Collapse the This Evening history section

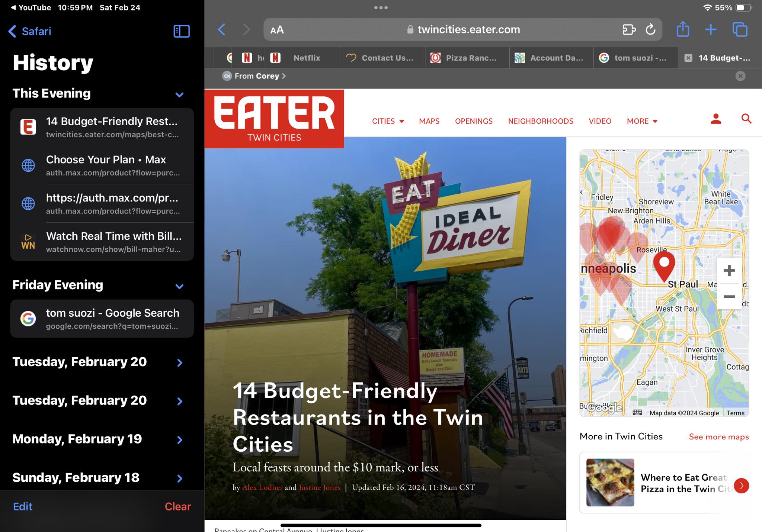pyautogui.click(x=179, y=94)
